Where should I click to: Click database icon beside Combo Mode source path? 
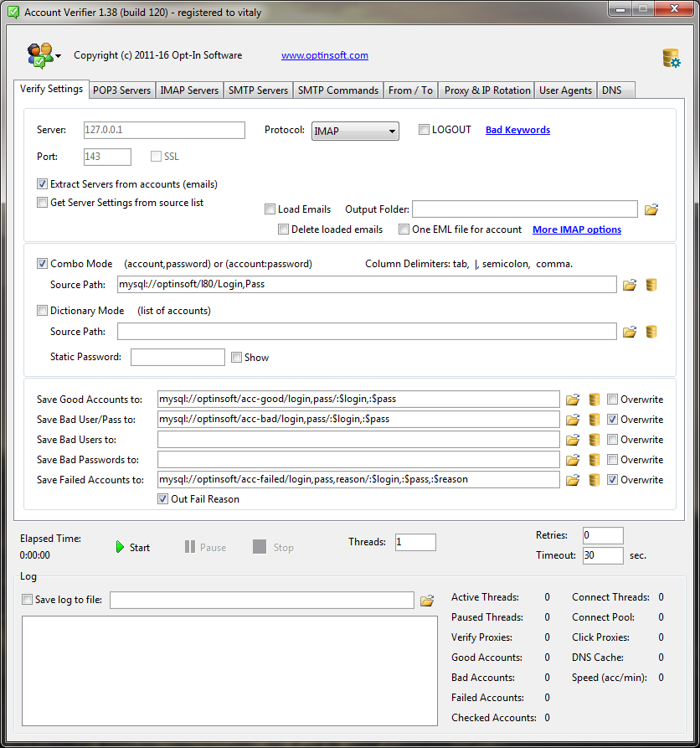[x=651, y=285]
